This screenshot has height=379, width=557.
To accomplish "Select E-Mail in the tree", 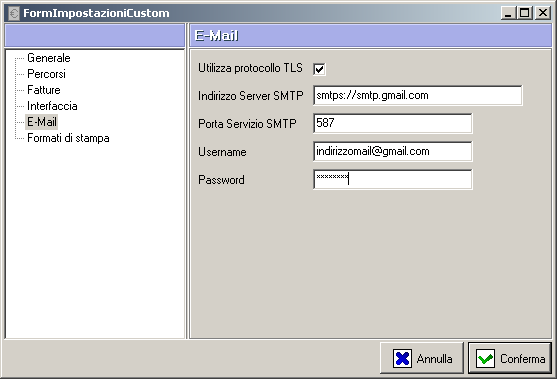I will (42, 122).
